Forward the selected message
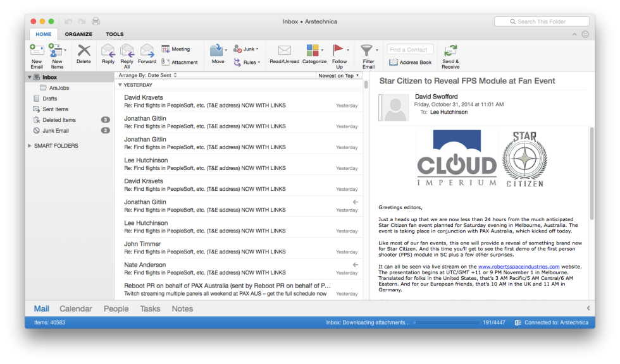Image resolution: width=620 pixels, height=364 pixels. pos(147,56)
